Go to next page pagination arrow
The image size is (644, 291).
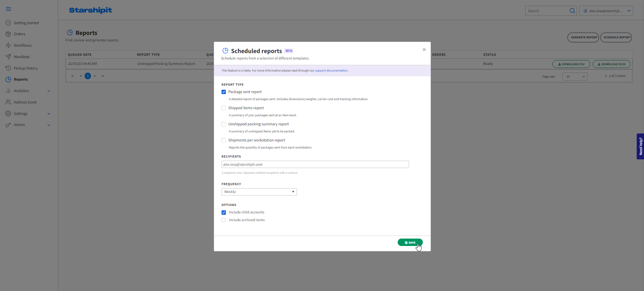pos(95,76)
